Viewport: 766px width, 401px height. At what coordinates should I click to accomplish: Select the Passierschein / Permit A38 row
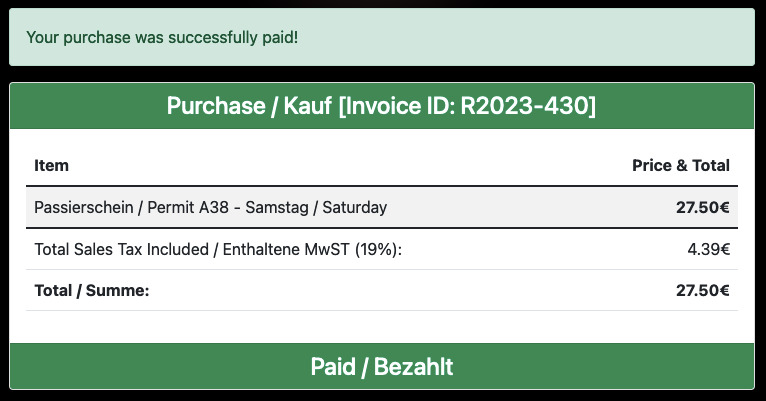pyautogui.click(x=382, y=207)
